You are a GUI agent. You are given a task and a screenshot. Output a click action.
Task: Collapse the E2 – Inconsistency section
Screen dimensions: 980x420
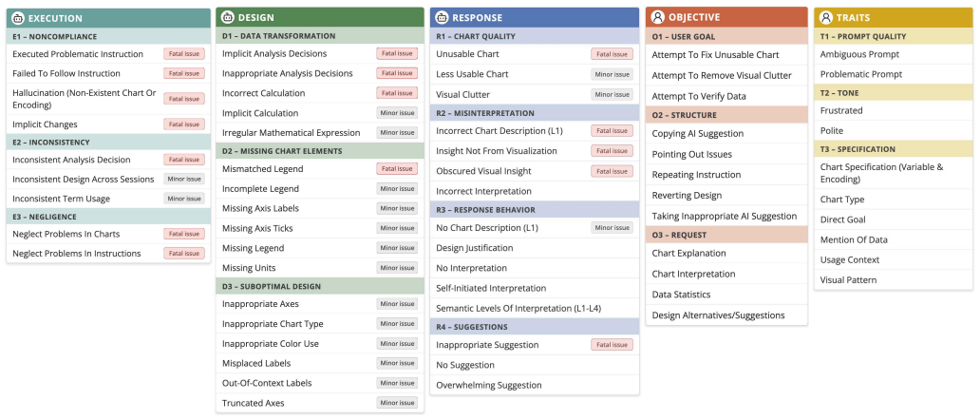pyautogui.click(x=108, y=143)
